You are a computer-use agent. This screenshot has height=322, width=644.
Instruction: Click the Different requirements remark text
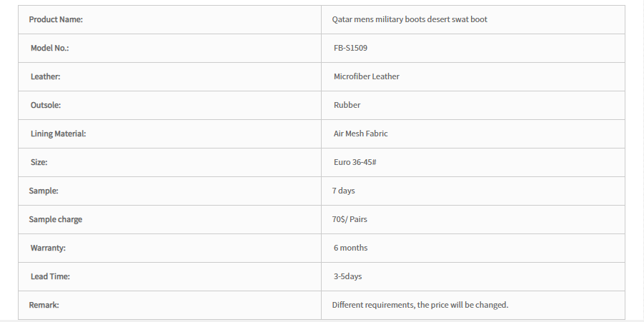[420, 305]
